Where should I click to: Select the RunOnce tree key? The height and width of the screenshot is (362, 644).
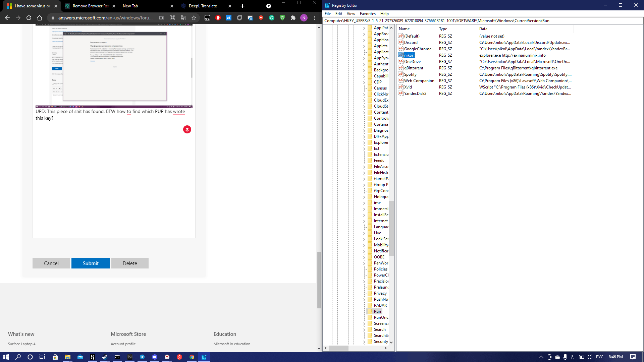pyautogui.click(x=381, y=317)
